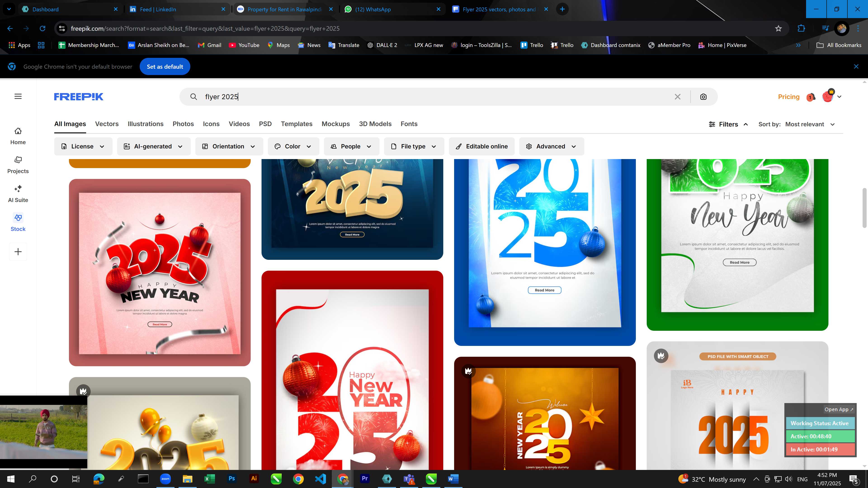Collapse the Filters panel
The image size is (868, 488).
729,124
